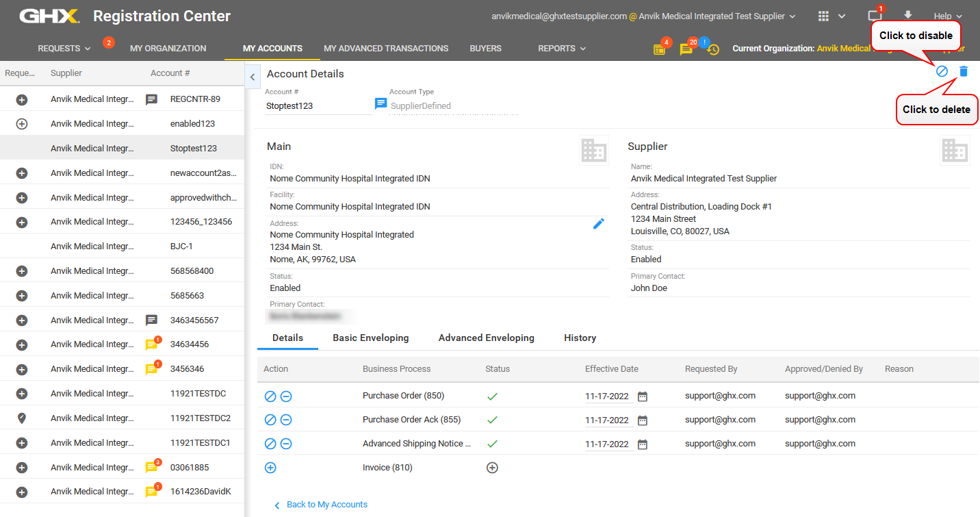
Task: Expand the REQUESTS dropdown menu
Action: tap(64, 49)
